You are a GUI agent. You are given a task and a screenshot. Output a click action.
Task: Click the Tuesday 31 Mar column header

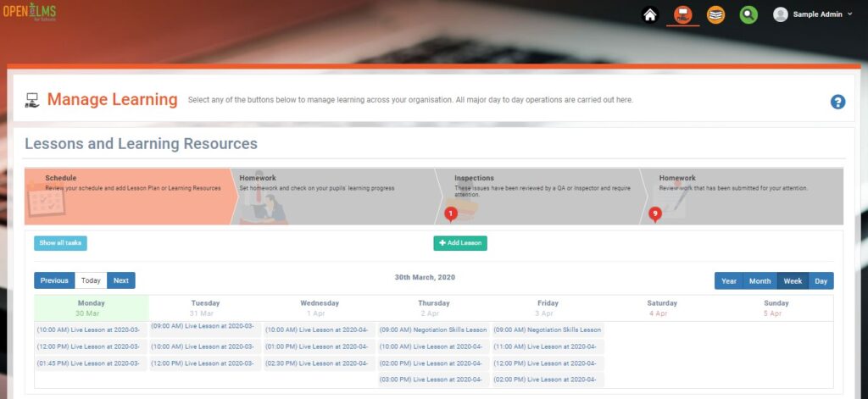205,308
